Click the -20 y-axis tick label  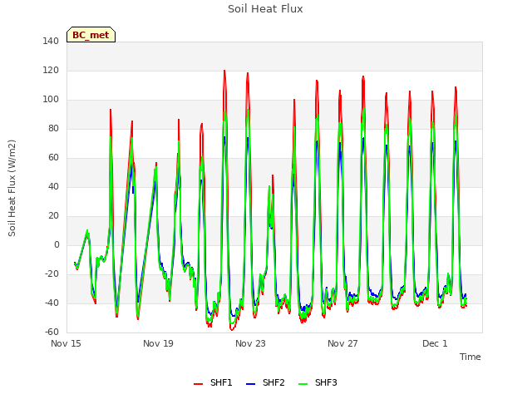pos(52,273)
